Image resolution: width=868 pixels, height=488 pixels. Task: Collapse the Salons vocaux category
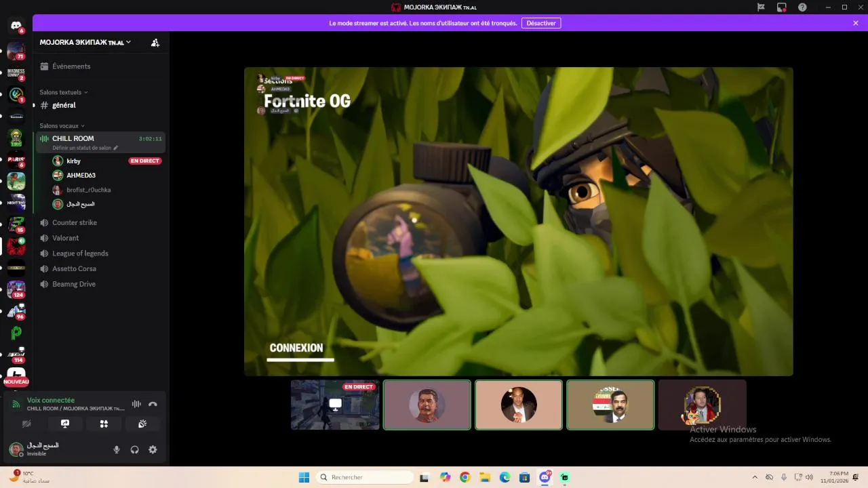(x=62, y=125)
